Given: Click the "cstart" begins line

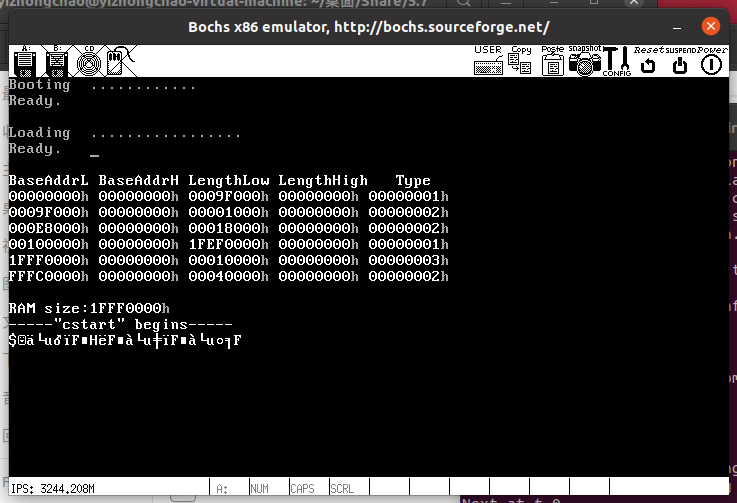Looking at the screenshot, I should [x=120, y=324].
